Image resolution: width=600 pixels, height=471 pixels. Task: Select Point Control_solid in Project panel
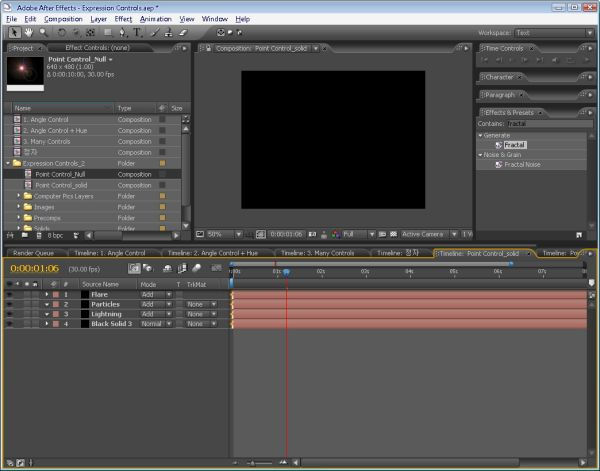[61, 185]
